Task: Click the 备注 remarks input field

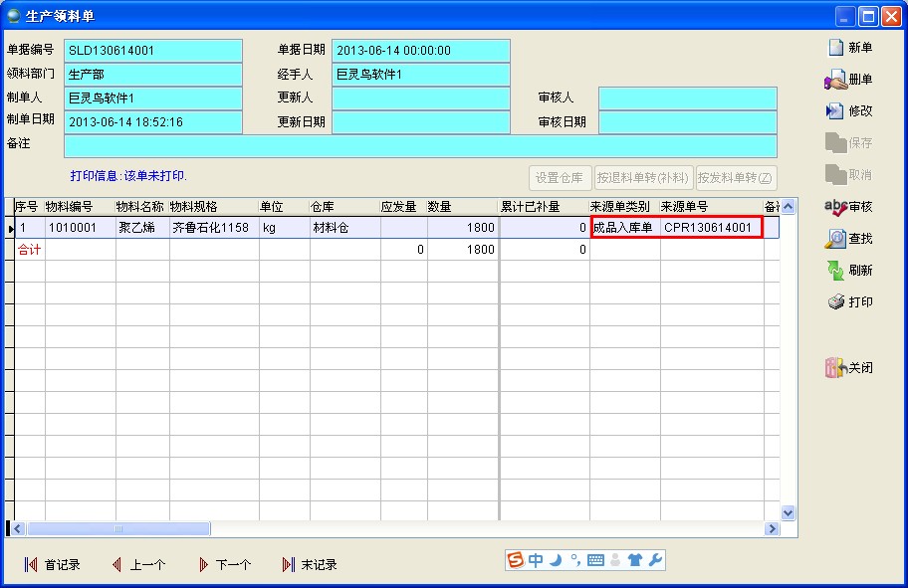Action: [x=420, y=145]
